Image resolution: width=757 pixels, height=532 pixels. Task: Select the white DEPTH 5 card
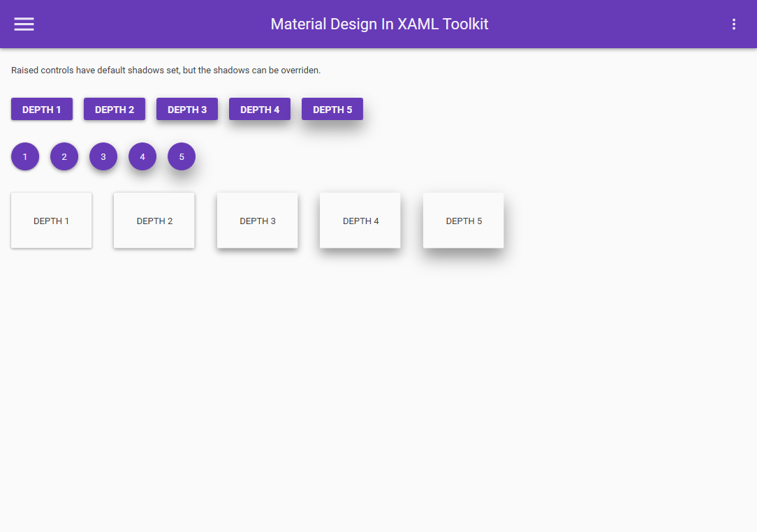pos(464,221)
